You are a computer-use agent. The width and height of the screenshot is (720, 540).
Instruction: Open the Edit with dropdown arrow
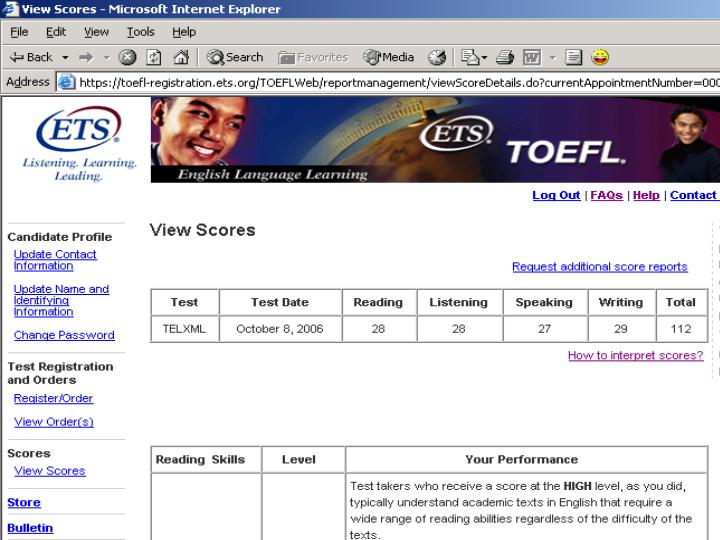coord(553,57)
